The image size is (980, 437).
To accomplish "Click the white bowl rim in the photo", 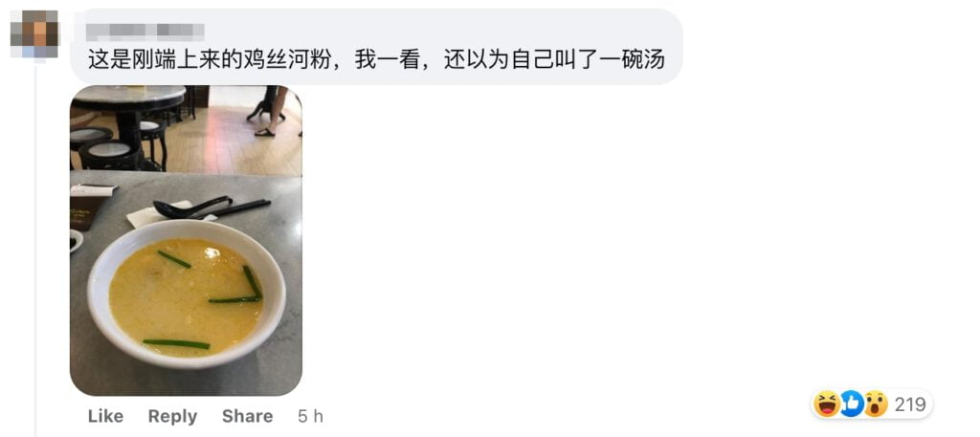I will coord(188,228).
